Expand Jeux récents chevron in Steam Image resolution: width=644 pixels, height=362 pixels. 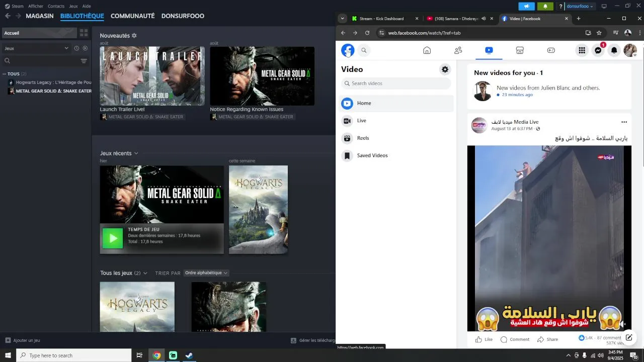pos(136,153)
